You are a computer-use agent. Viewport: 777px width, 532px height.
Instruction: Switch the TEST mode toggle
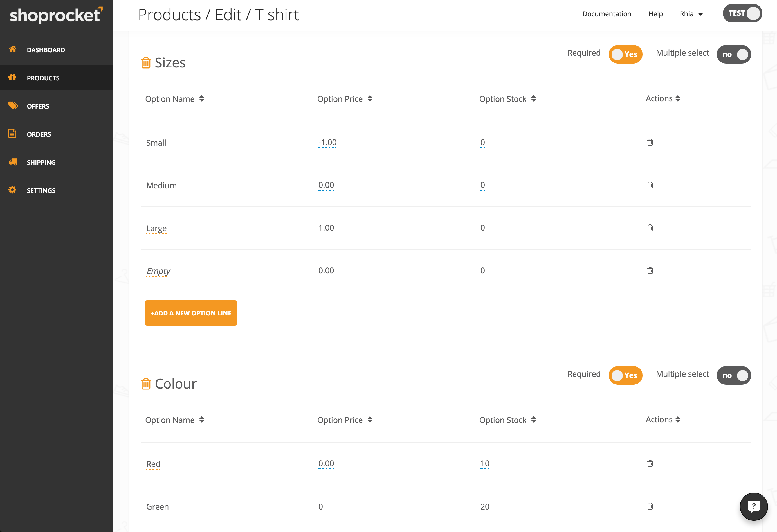(x=742, y=13)
